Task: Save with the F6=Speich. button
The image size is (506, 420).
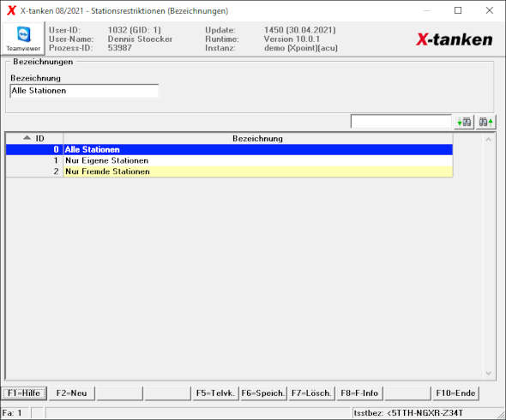Action: pos(263,393)
